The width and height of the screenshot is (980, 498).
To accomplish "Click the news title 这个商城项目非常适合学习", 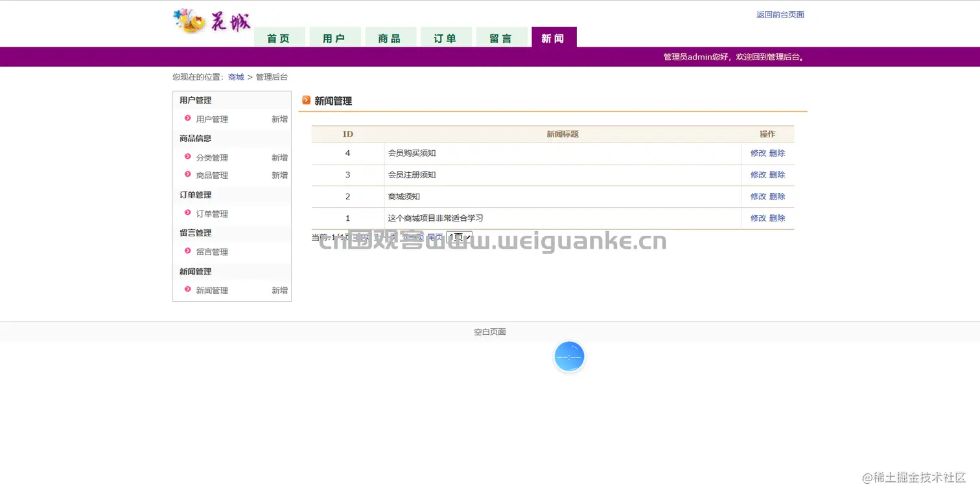I will click(436, 218).
